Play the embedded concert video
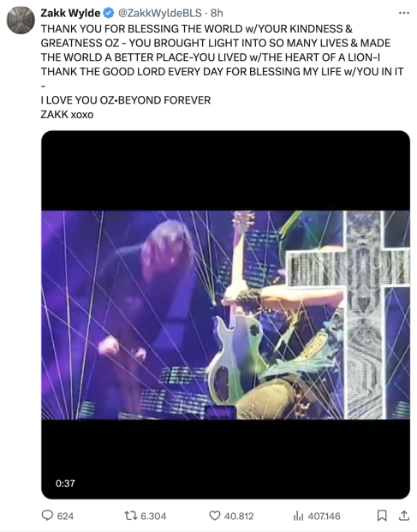Image resolution: width=417 pixels, height=532 pixels. click(225, 315)
